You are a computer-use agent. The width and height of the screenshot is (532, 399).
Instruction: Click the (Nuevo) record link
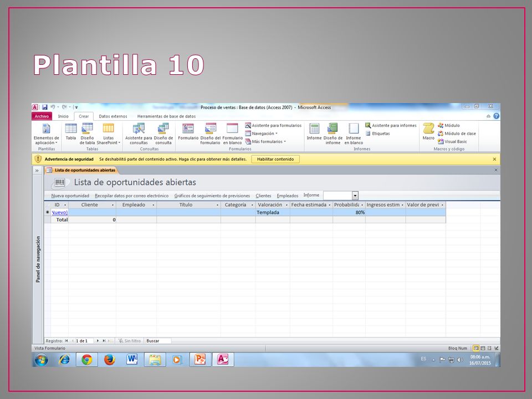(x=60, y=212)
